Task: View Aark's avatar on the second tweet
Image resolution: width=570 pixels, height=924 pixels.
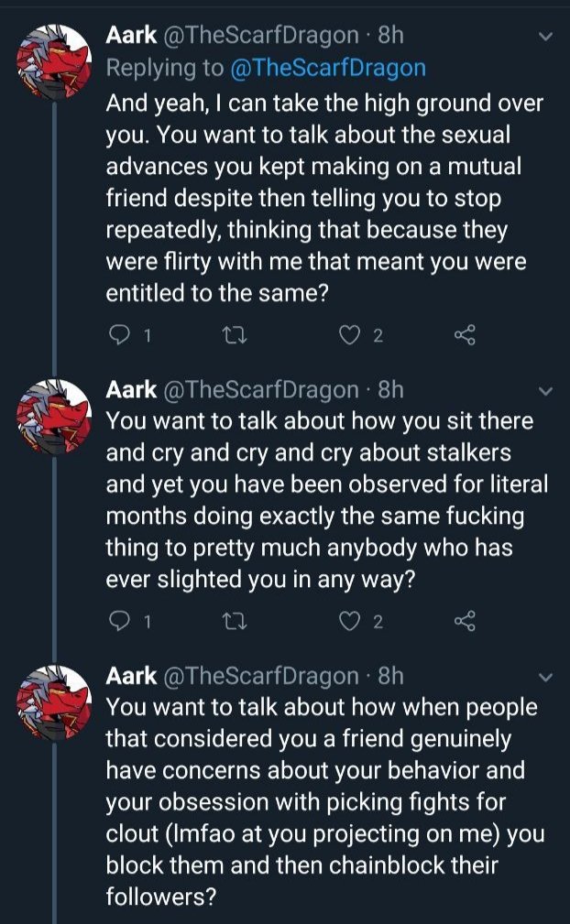Action: pos(54,417)
